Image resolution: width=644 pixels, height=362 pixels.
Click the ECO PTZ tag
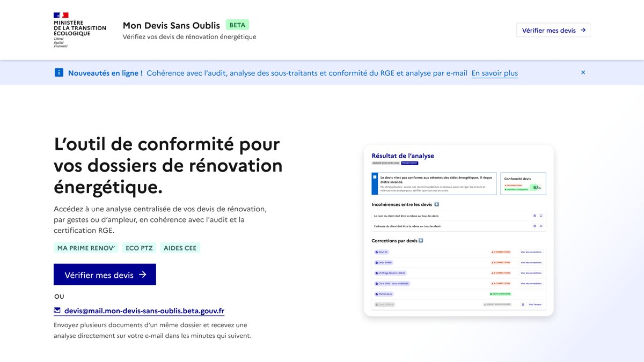point(140,248)
